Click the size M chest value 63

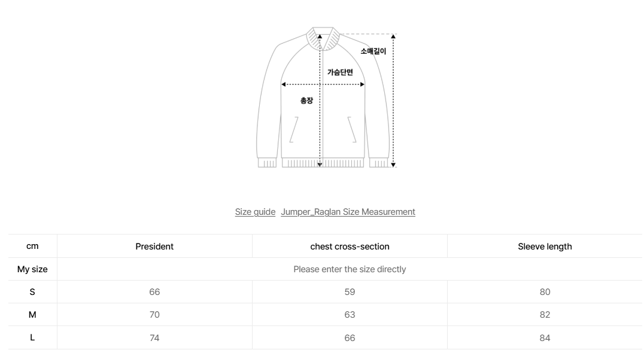(350, 315)
